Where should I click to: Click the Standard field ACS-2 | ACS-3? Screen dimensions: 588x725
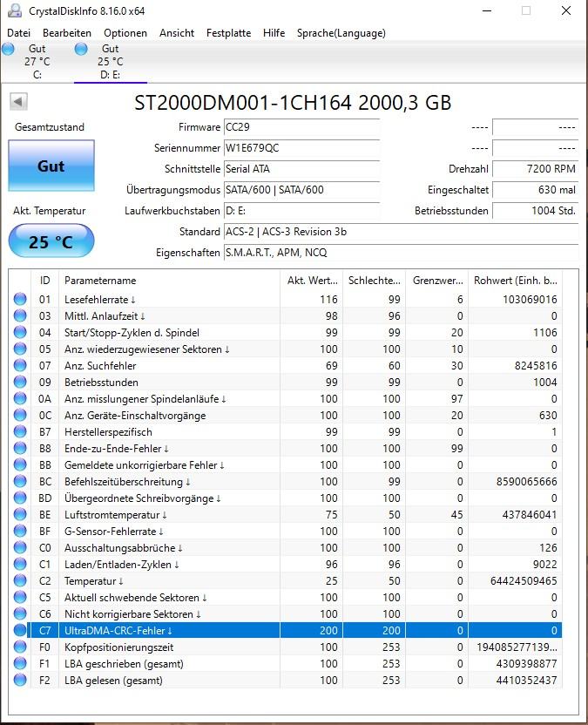click(x=401, y=232)
